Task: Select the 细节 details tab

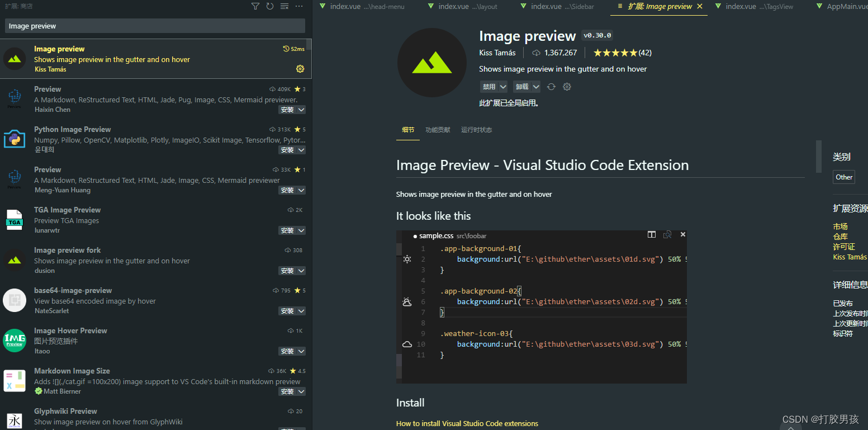Action: (x=408, y=130)
